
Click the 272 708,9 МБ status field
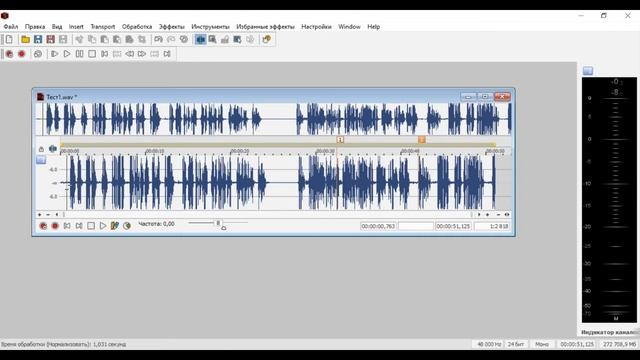tap(619, 344)
